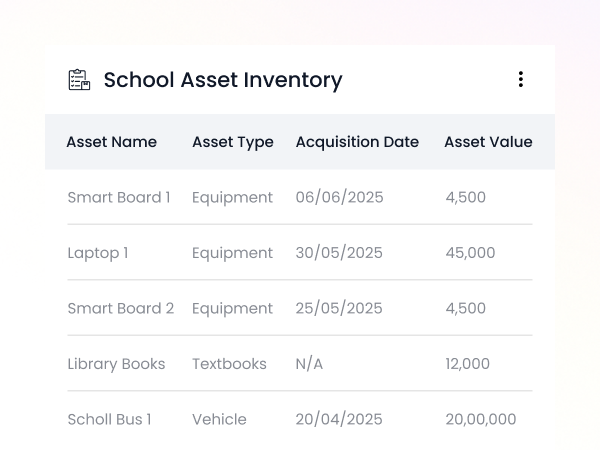This screenshot has width=600, height=450.
Task: Click Equipment type in Laptop 1 row
Action: 232,254
